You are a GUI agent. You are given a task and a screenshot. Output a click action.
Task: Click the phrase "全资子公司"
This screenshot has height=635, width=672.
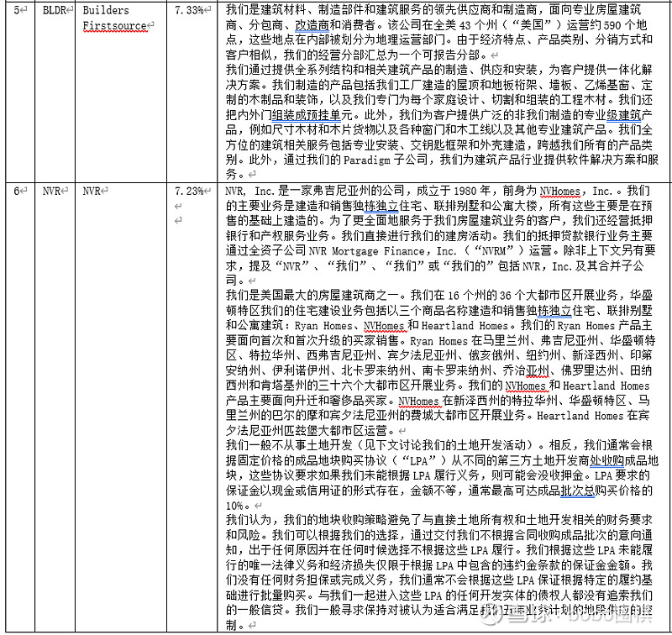click(x=277, y=250)
